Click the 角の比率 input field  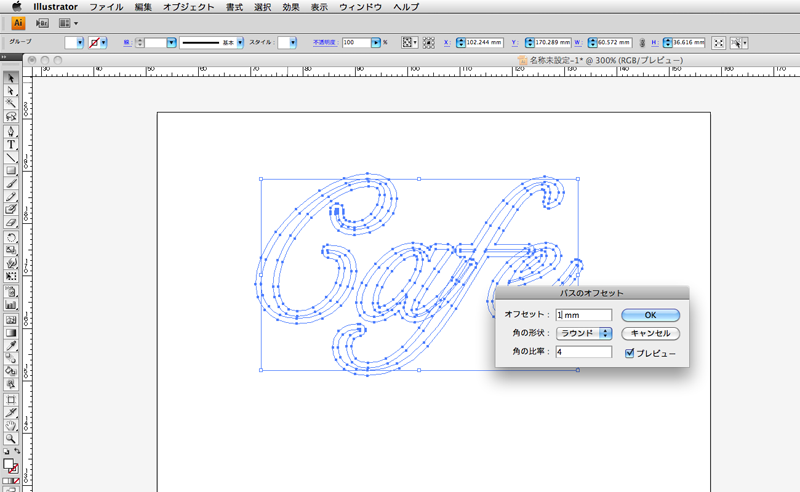point(584,352)
